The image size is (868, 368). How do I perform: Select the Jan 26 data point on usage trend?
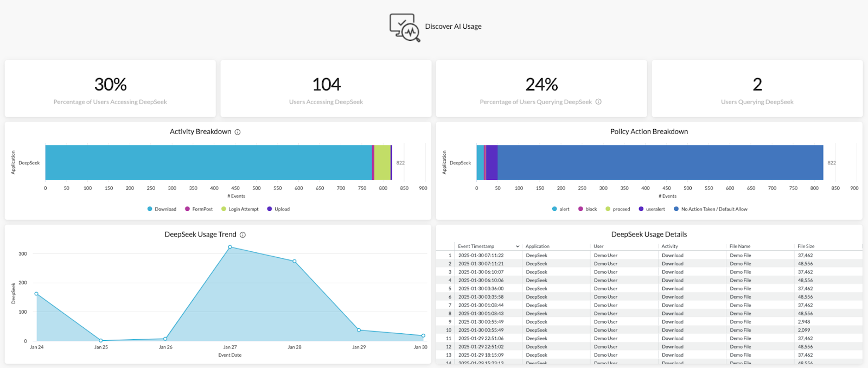click(165, 339)
